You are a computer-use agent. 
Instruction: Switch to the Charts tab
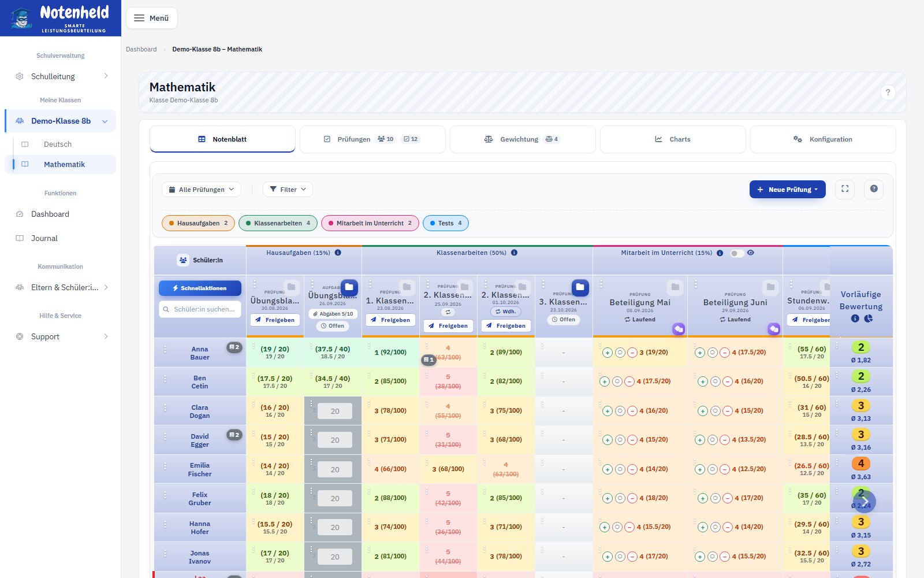click(x=673, y=139)
